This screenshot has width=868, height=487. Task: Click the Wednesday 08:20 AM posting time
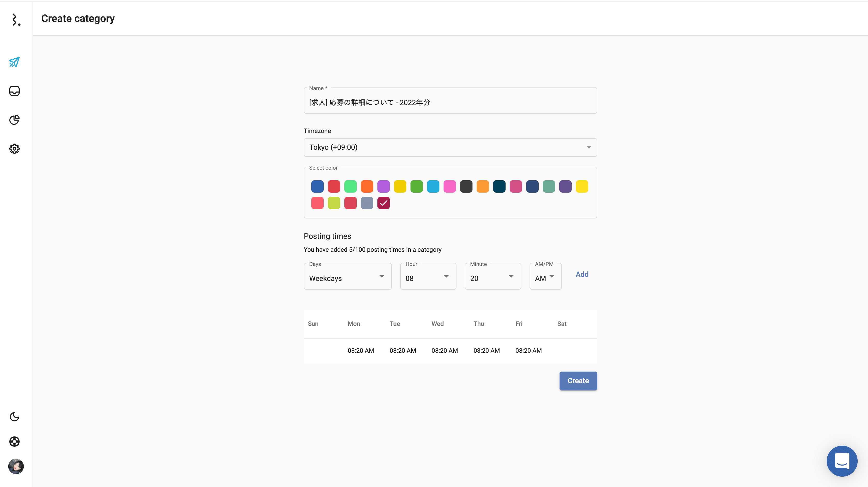click(444, 350)
